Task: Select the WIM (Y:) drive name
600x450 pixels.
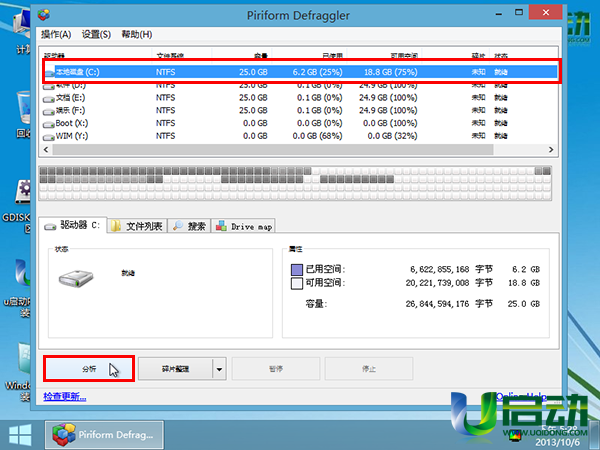Action: (72, 136)
